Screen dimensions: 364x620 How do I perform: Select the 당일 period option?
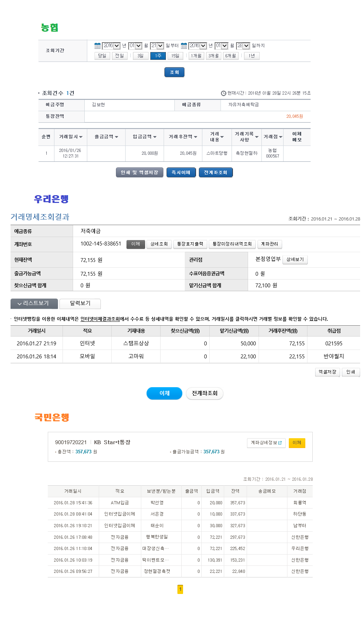click(102, 56)
